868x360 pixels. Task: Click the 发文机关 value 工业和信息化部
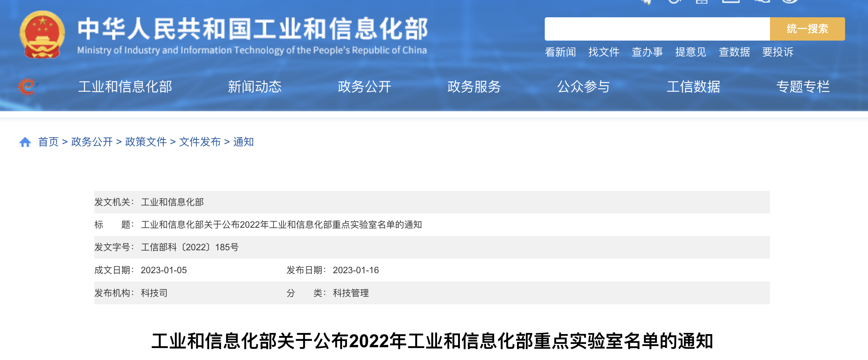[x=172, y=202]
